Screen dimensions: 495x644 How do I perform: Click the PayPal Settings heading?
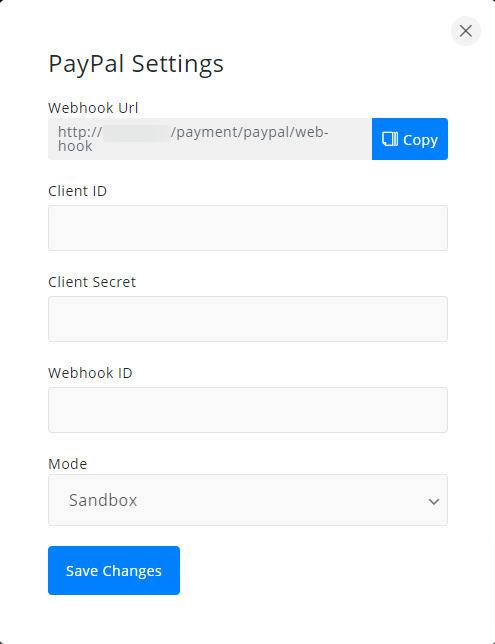click(136, 64)
